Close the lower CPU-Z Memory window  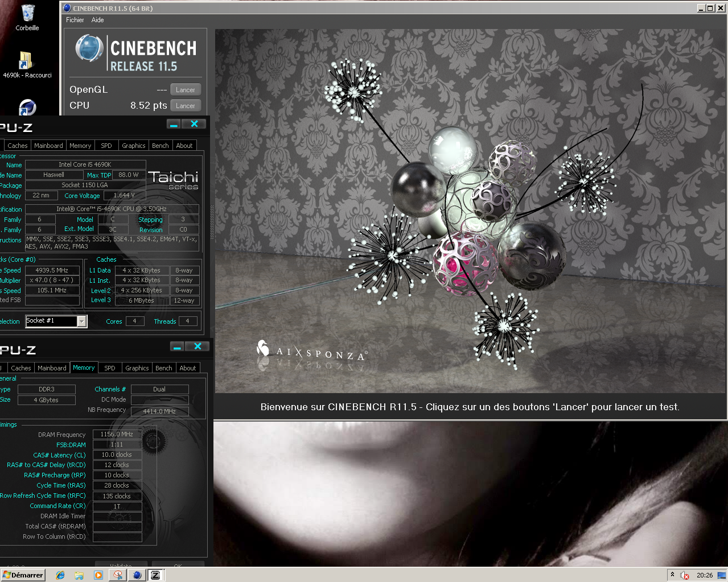tap(198, 346)
